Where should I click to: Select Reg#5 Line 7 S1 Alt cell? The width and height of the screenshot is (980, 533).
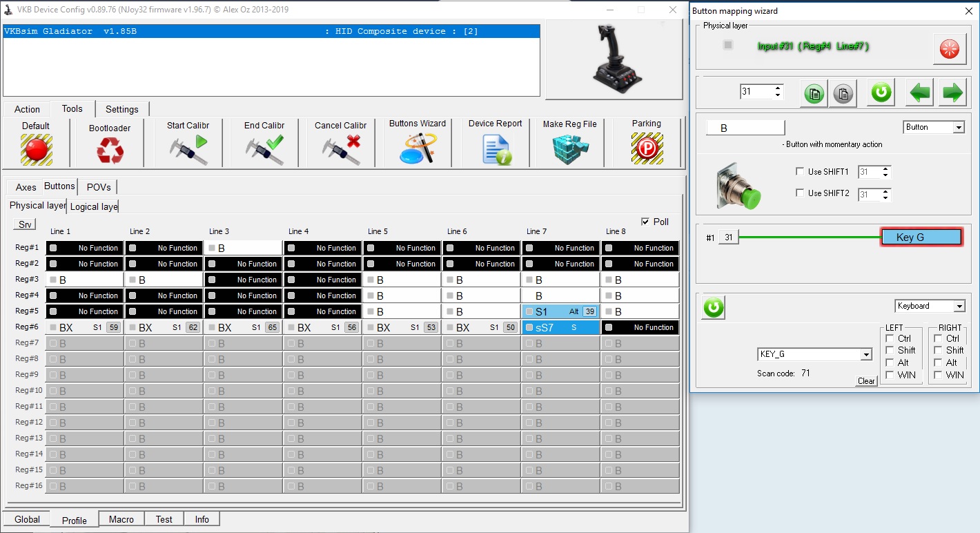[x=561, y=311]
